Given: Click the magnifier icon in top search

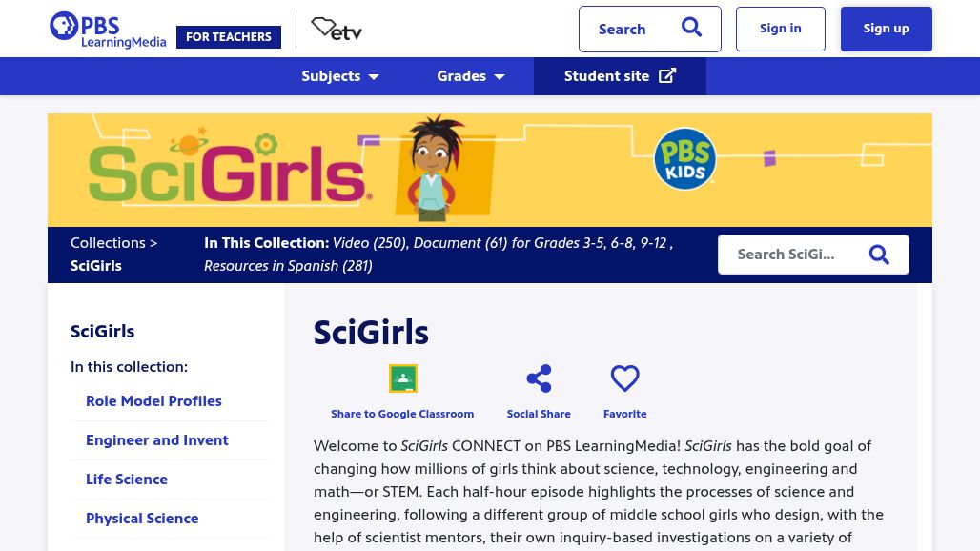Looking at the screenshot, I should (692, 29).
